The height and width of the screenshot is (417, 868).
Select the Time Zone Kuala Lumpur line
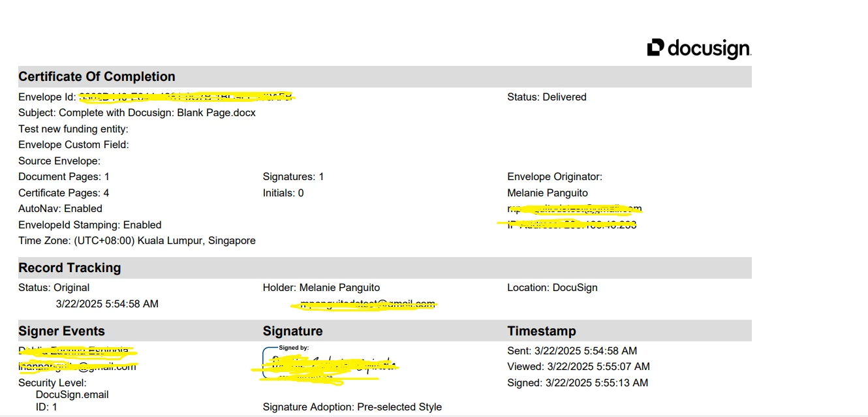pos(137,240)
